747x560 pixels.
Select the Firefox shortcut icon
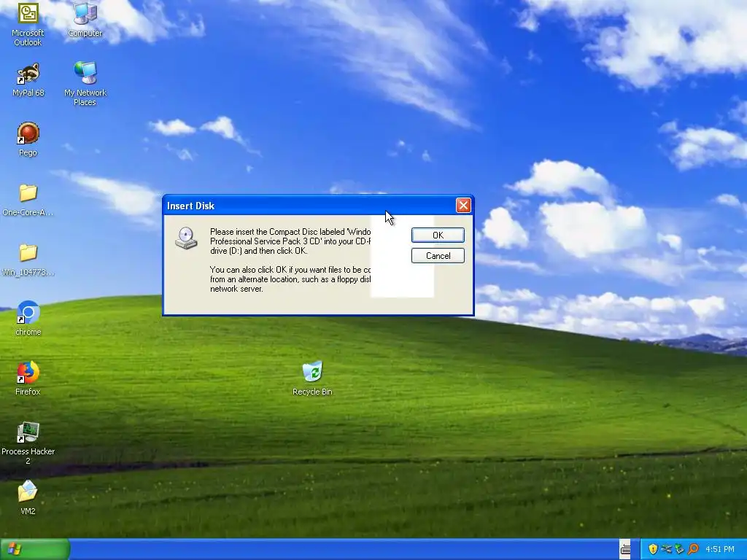[28, 378]
